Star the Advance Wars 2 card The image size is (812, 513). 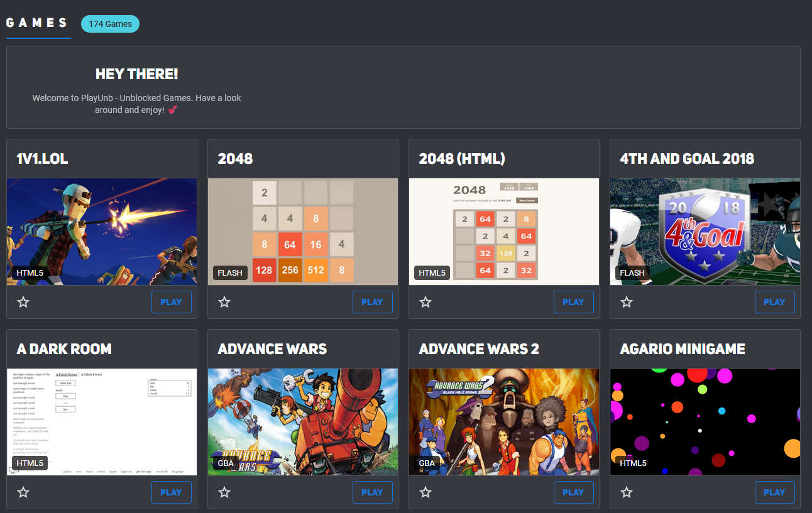point(425,492)
